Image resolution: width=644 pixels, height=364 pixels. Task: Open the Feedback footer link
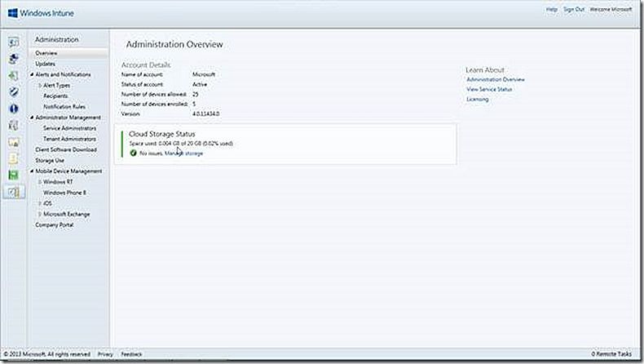pos(131,354)
